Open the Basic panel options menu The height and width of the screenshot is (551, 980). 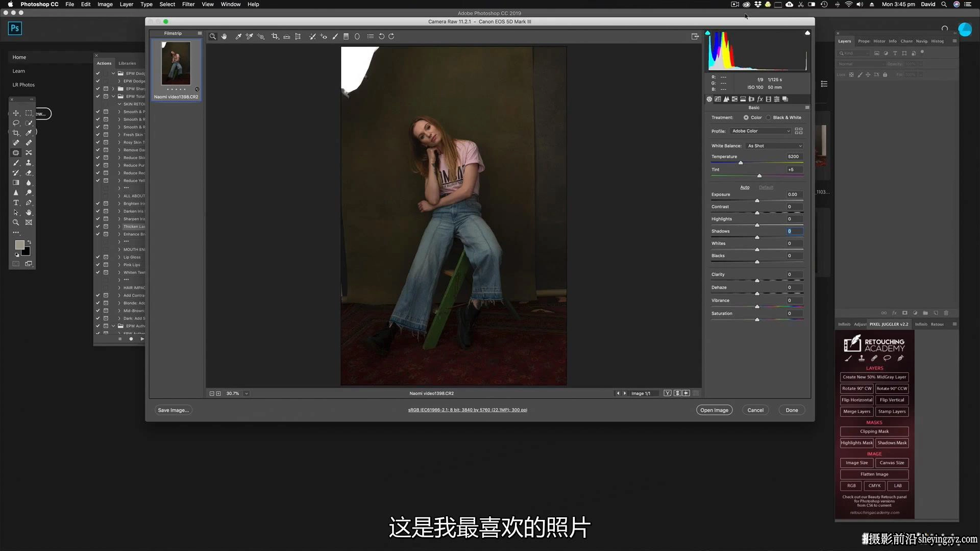pyautogui.click(x=807, y=108)
